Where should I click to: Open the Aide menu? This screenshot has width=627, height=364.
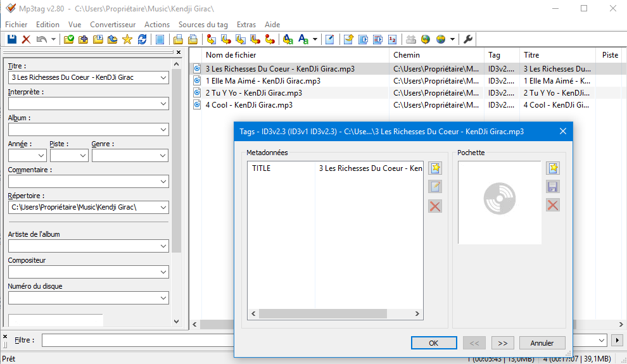(272, 25)
